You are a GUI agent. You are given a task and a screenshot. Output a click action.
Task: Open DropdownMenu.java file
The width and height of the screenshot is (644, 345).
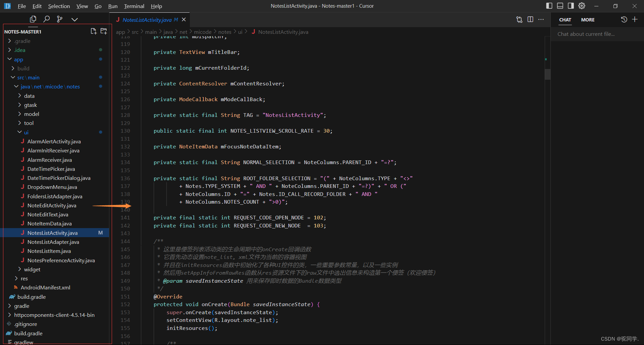(52, 187)
